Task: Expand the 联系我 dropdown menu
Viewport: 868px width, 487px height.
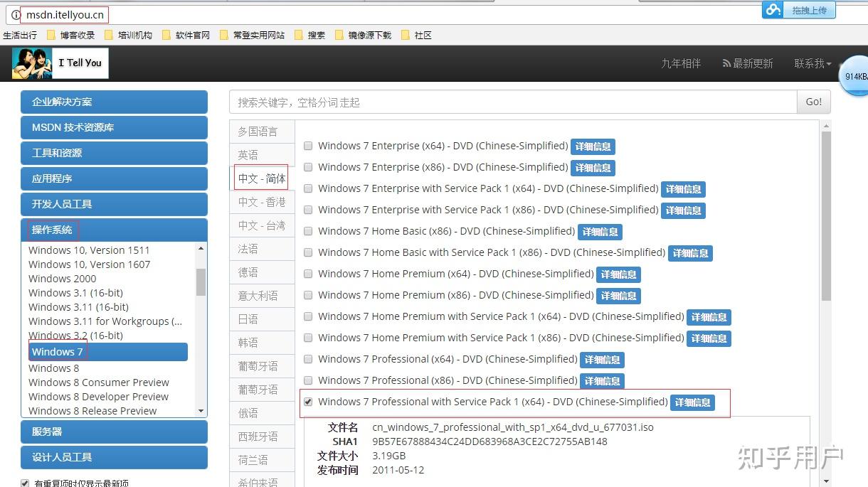Action: (813, 63)
